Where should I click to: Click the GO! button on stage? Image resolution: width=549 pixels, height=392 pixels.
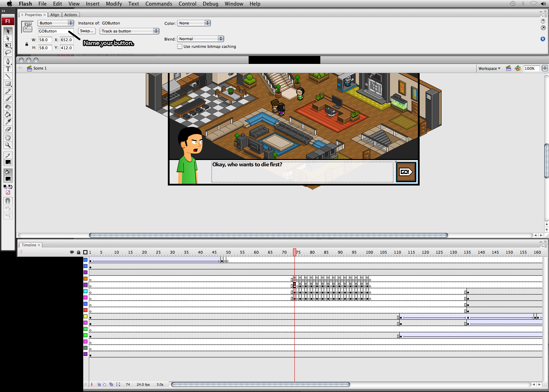[x=406, y=172]
